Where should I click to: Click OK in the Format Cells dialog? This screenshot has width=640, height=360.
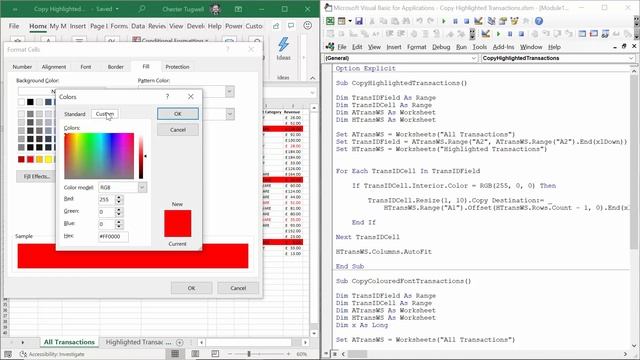point(191,288)
